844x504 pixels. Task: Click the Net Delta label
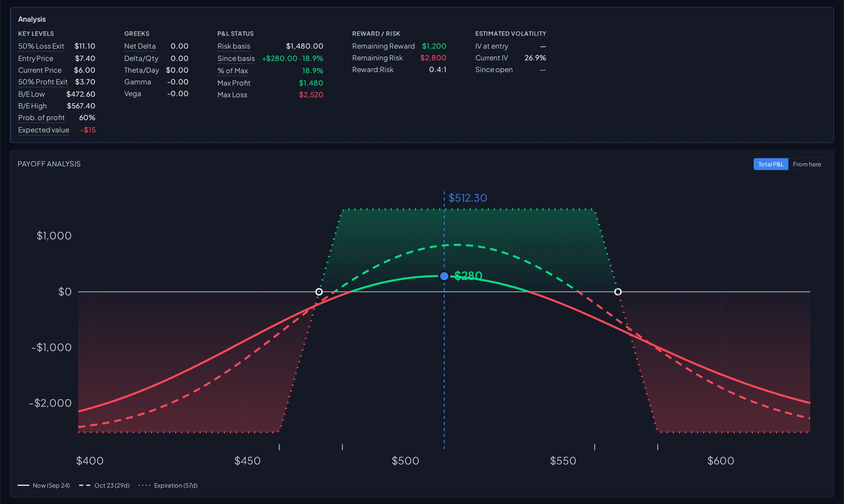coord(140,46)
